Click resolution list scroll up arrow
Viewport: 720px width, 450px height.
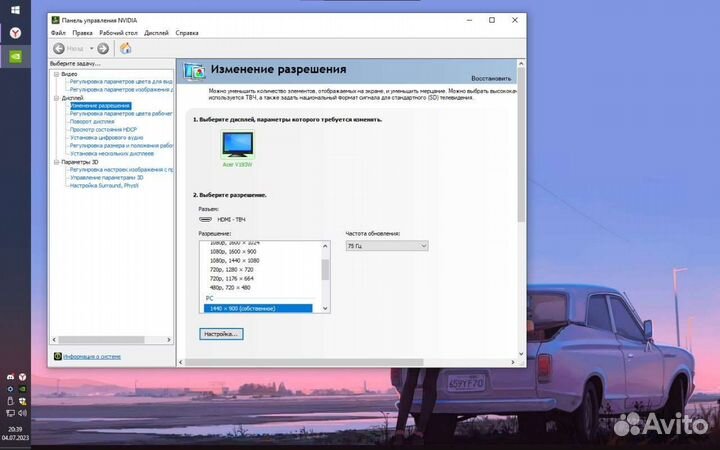coord(325,246)
